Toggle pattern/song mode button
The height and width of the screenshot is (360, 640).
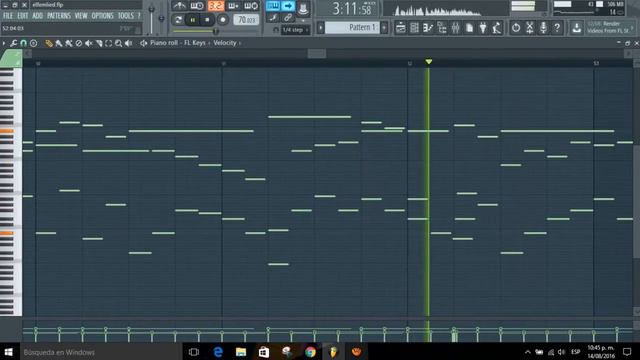(178, 20)
